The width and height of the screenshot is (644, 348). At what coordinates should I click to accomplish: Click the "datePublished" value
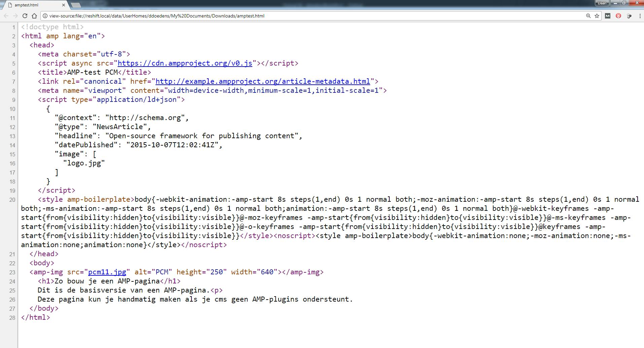(x=172, y=145)
